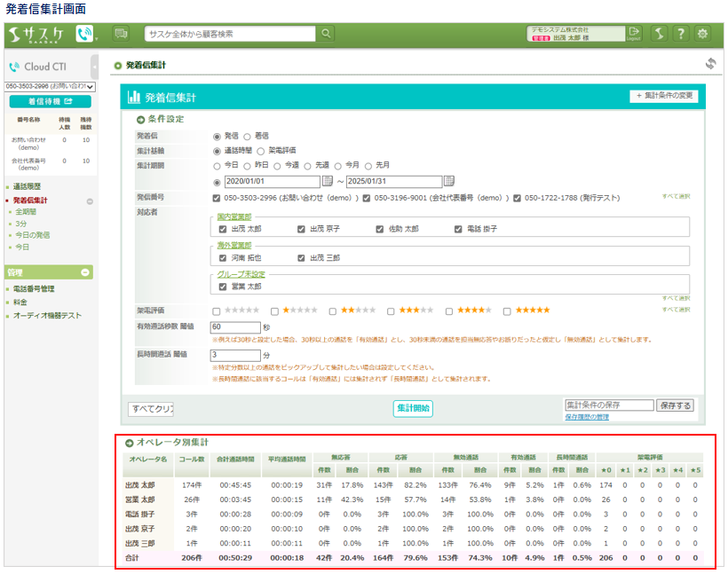The width and height of the screenshot is (728, 574).
Task: Click the 集計条件の保存 name field
Action: (609, 405)
